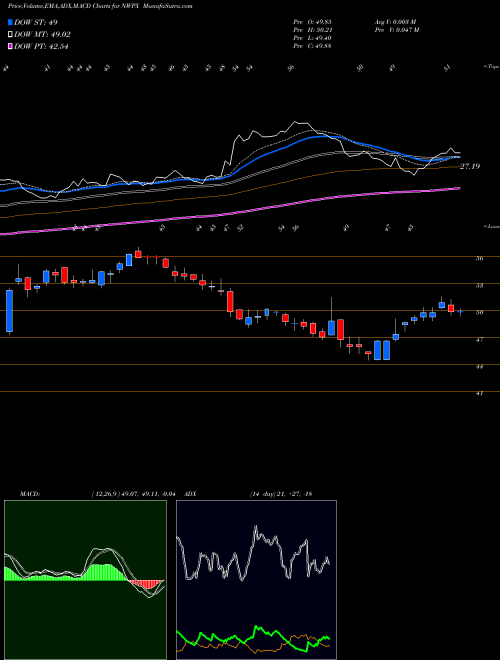This screenshot has width=500, height=660.
Task: Select the 'DOW MT: 49.02' legend text
Action: point(42,35)
